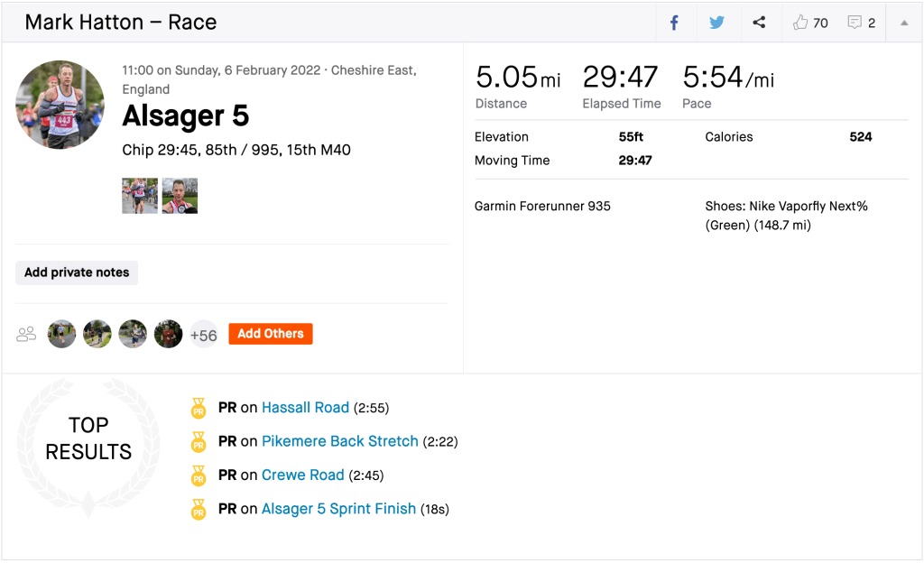Image resolution: width=924 pixels, height=563 pixels.
Task: Open the generic share icon
Action: pos(759,23)
